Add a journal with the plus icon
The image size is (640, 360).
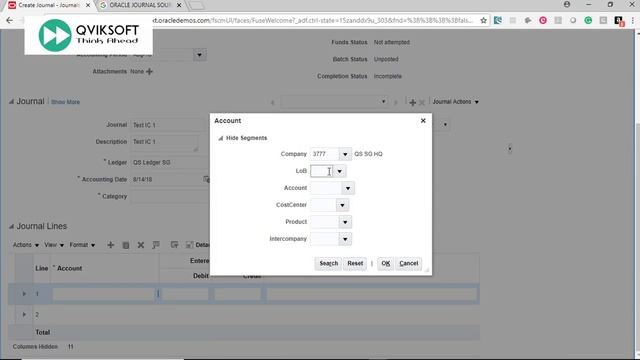(413, 102)
